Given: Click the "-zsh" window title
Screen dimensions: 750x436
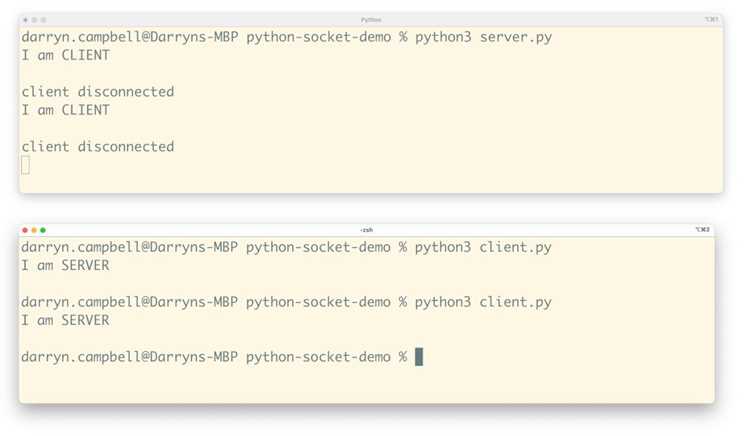Looking at the screenshot, I should [366, 230].
